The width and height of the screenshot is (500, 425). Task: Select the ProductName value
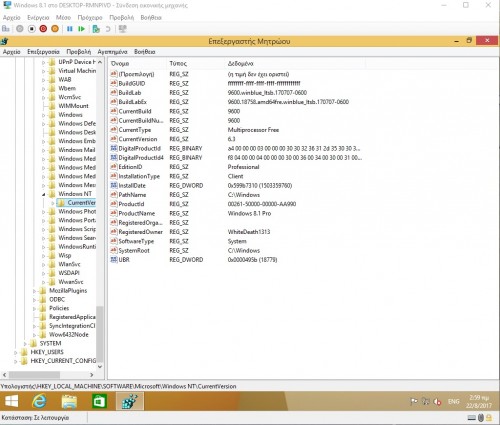click(x=137, y=213)
